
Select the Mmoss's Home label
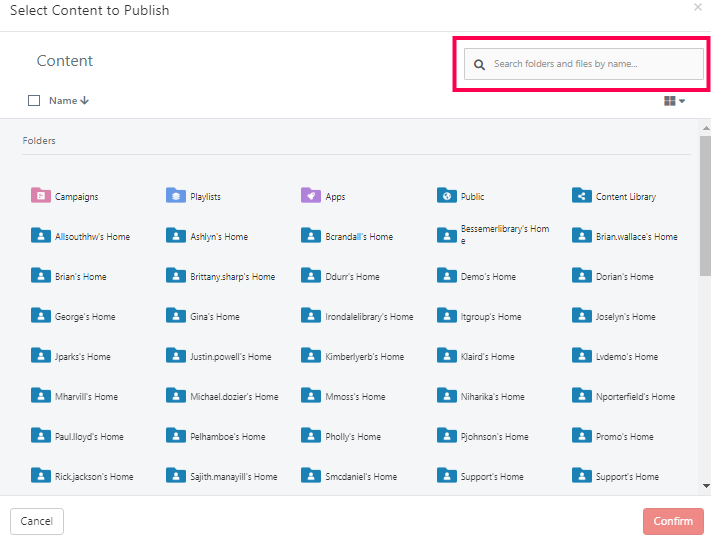[x=355, y=396]
